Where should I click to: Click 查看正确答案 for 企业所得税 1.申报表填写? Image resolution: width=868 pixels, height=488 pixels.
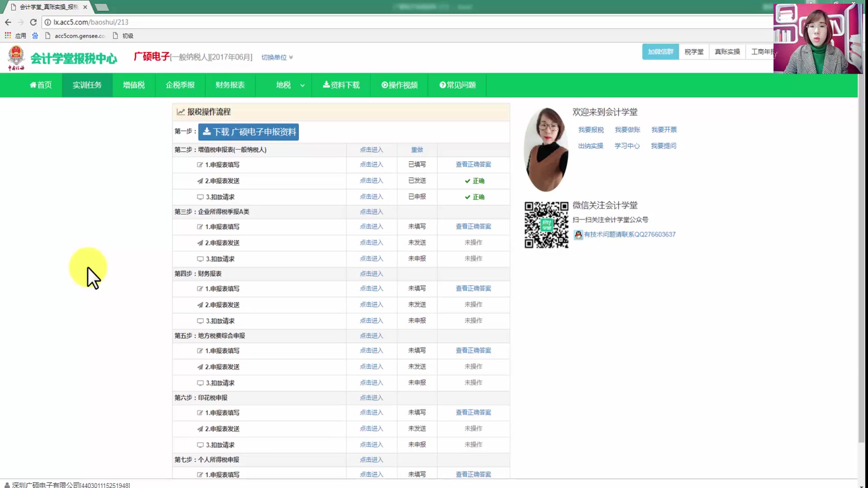coord(473,226)
